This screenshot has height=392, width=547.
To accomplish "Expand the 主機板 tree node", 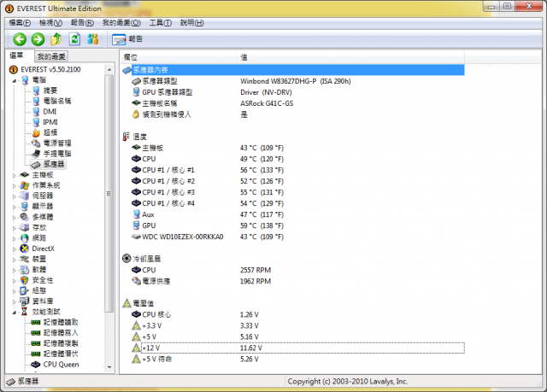I will click(15, 175).
